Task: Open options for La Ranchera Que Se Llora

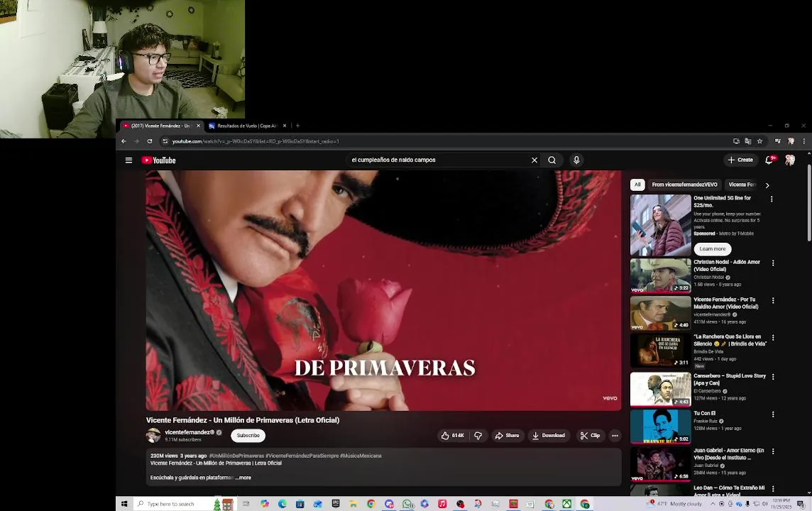Action: pyautogui.click(x=773, y=338)
